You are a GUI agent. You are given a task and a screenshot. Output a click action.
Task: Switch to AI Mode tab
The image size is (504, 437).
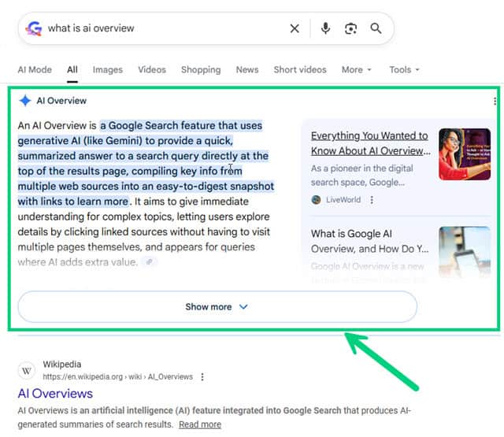click(35, 70)
